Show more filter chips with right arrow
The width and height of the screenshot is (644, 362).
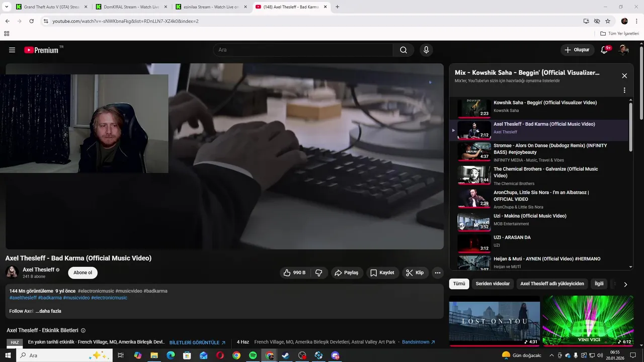click(625, 284)
